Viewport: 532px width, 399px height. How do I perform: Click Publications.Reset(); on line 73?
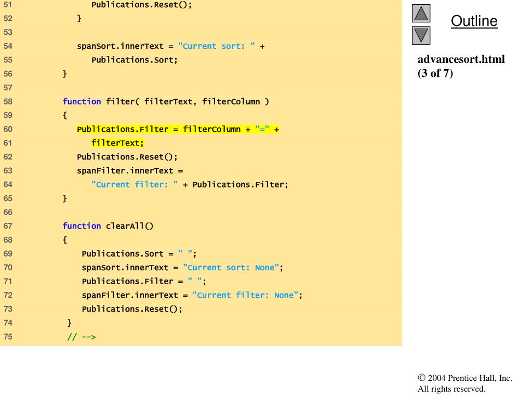click(x=132, y=309)
